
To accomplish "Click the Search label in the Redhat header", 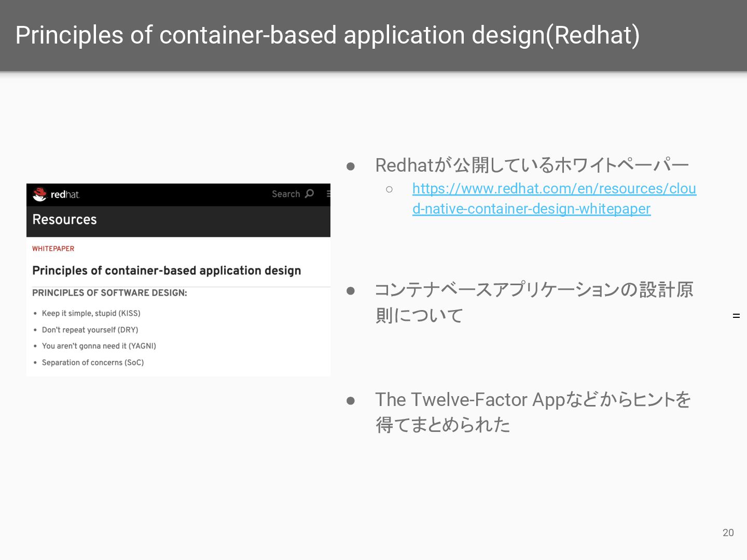I will 286,194.
